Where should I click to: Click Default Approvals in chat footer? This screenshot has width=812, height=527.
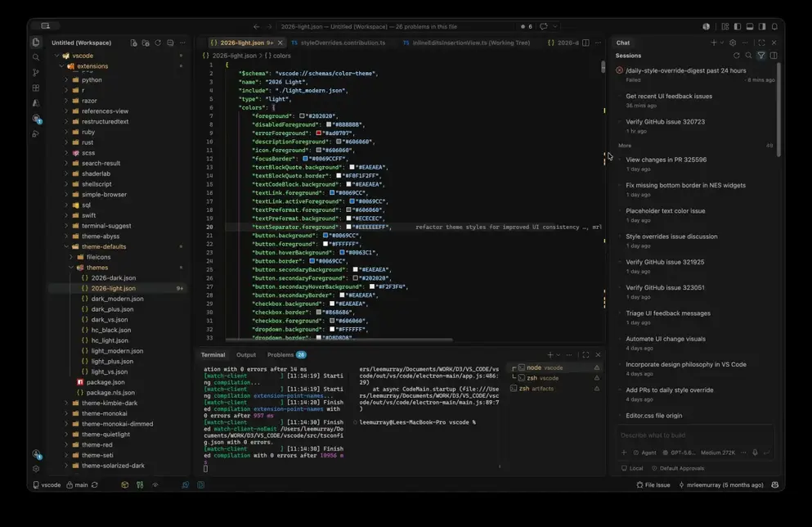pos(677,468)
